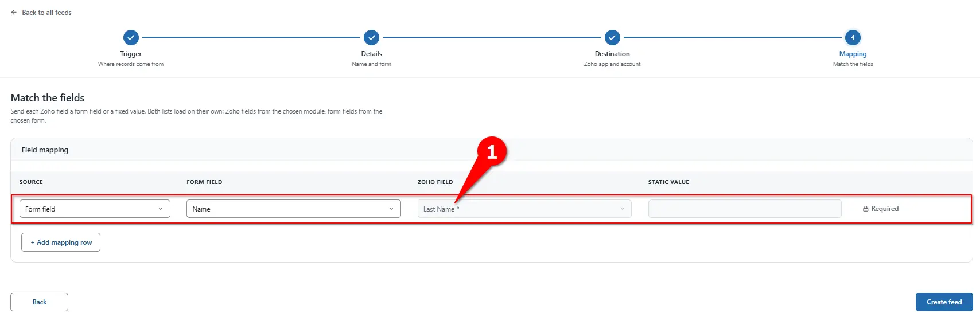Click the back arrow icon beside Back to all feeds

point(14,13)
